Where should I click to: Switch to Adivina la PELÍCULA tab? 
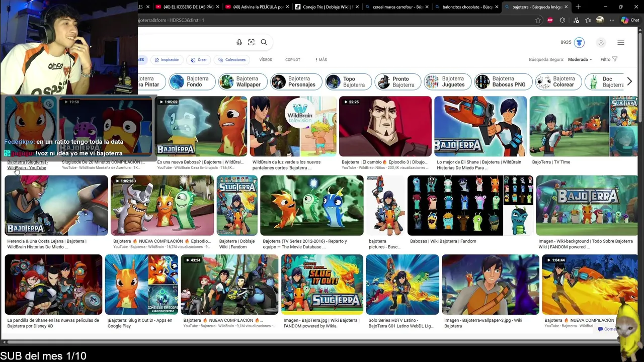(x=257, y=7)
